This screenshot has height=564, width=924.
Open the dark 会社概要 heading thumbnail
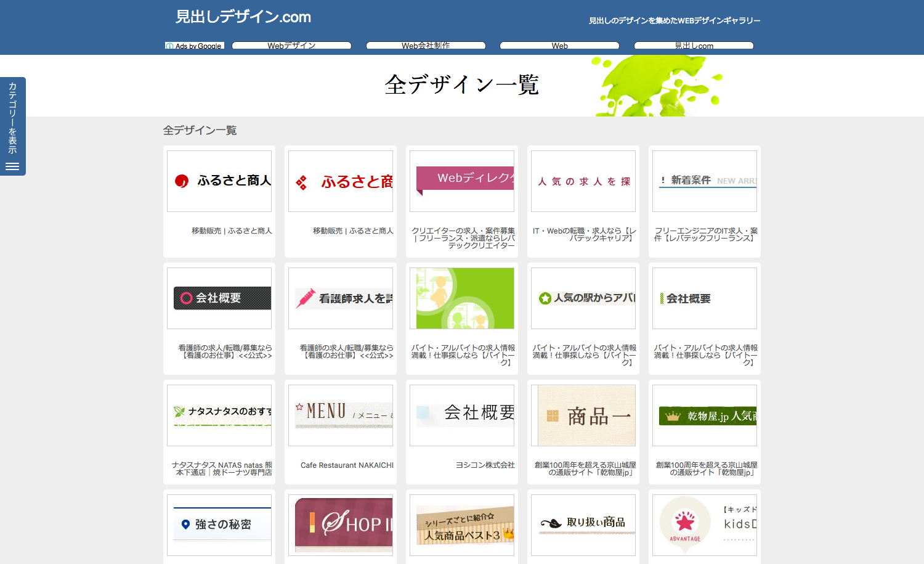point(219,298)
